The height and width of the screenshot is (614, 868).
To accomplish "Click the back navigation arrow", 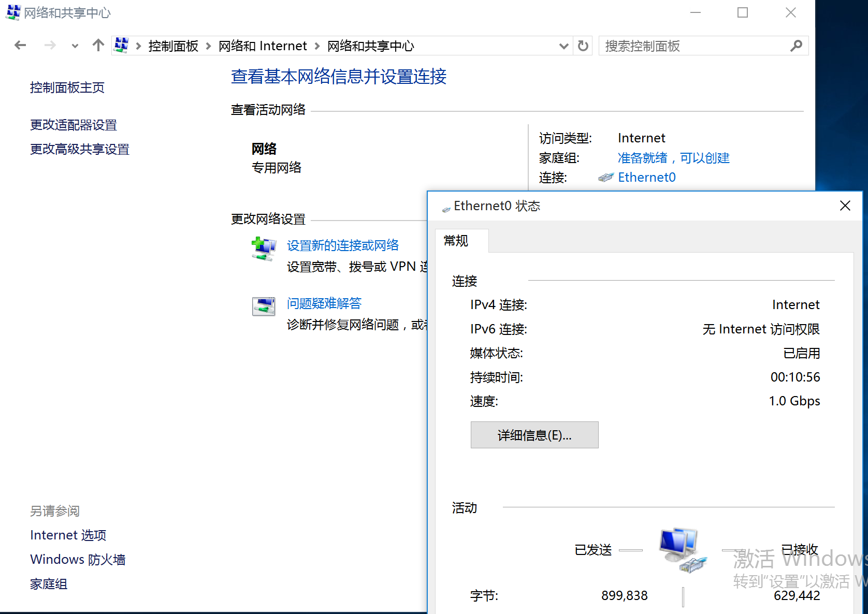I will coord(20,46).
